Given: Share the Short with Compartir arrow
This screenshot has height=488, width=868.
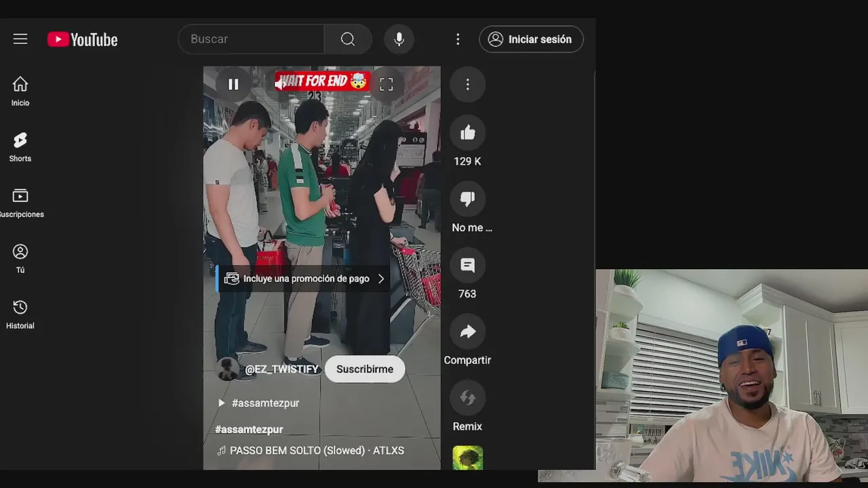Looking at the screenshot, I should tap(467, 331).
